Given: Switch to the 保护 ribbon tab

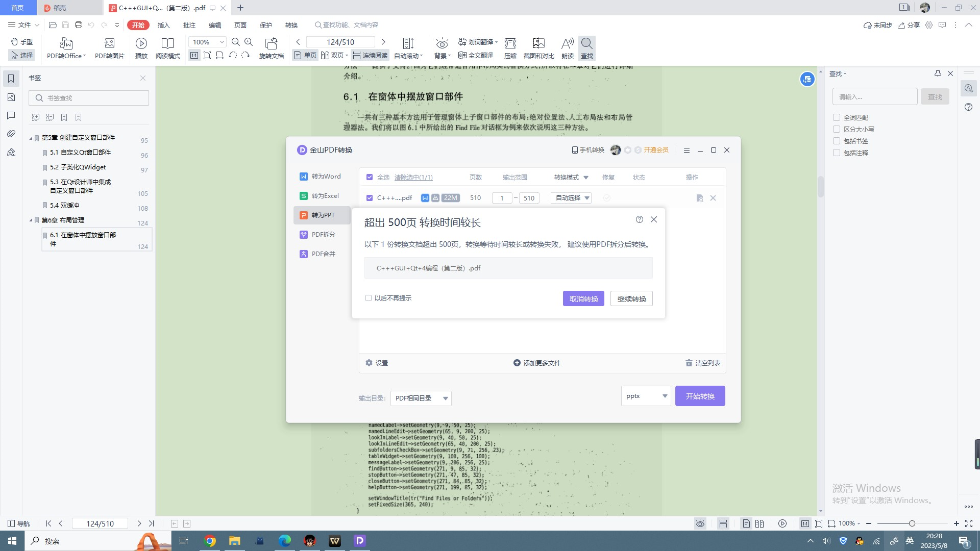Looking at the screenshot, I should click(x=266, y=25).
